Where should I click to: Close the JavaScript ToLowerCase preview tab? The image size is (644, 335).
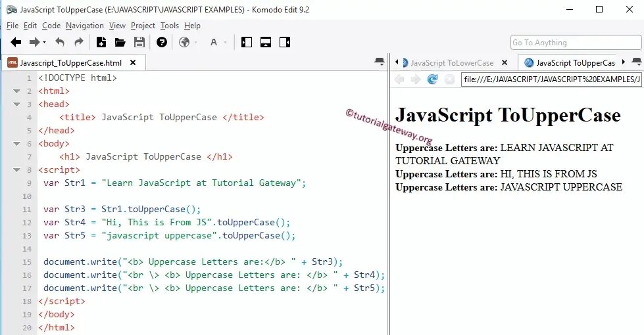505,63
